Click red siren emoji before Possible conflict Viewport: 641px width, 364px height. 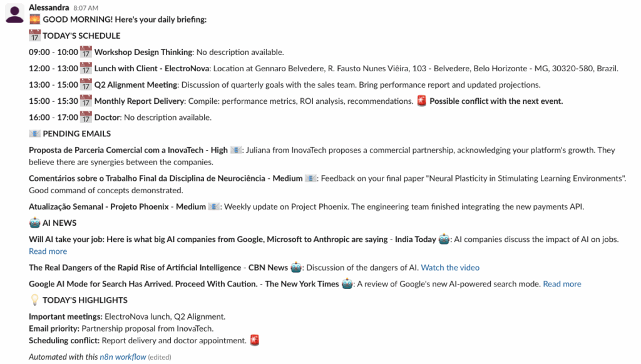[421, 101]
